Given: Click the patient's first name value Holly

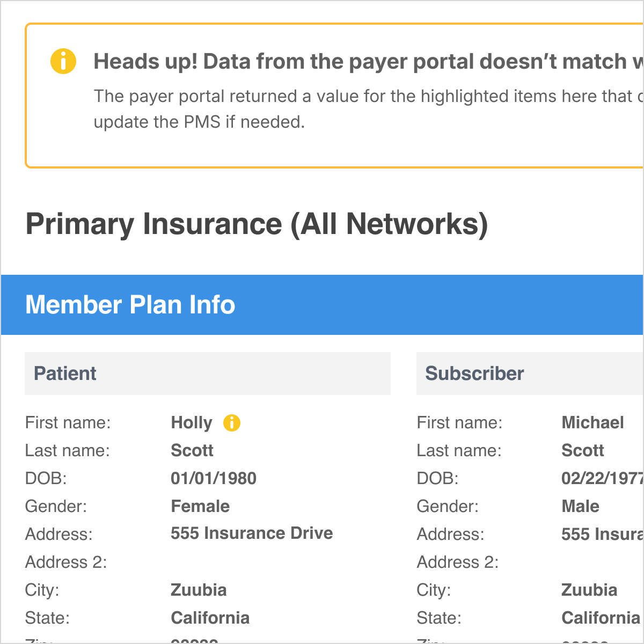Looking at the screenshot, I should pos(192,423).
